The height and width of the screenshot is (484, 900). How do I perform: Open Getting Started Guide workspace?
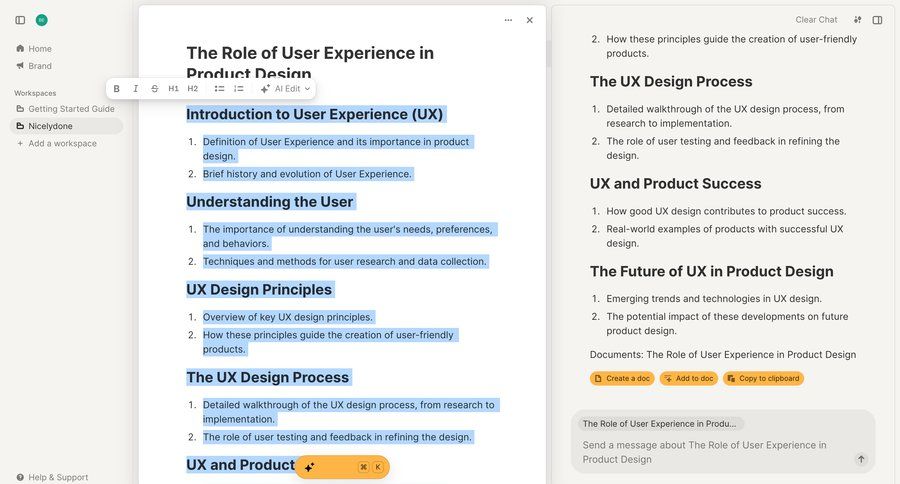tap(65, 109)
